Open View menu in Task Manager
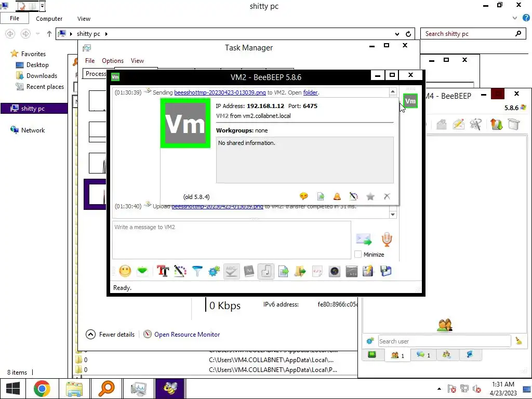Image resolution: width=532 pixels, height=399 pixels. tap(137, 60)
